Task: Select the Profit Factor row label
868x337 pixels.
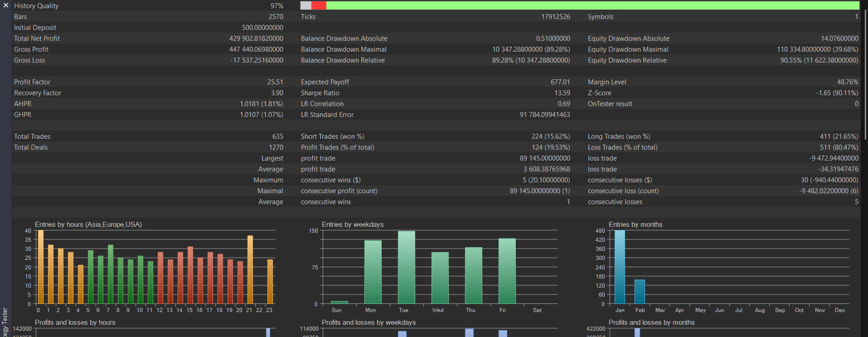Action: pyautogui.click(x=32, y=82)
